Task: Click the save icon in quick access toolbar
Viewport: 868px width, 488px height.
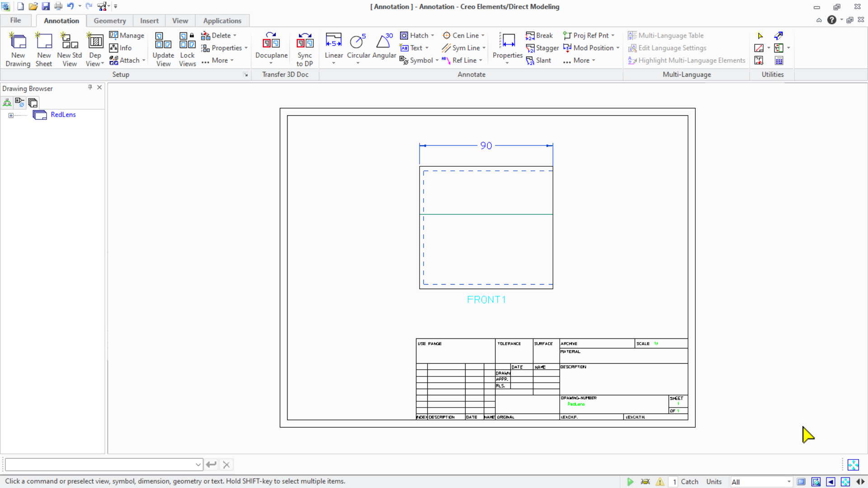Action: (46, 6)
